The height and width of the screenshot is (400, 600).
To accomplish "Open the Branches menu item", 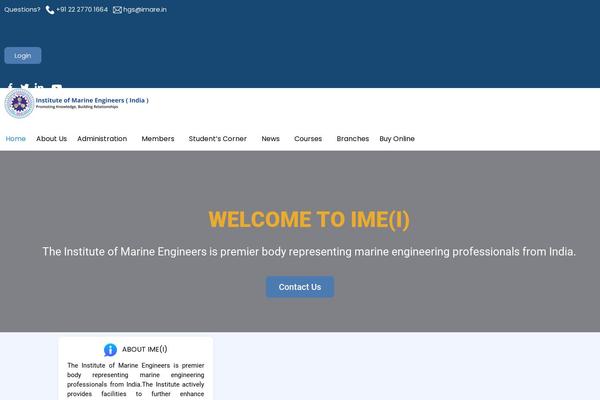I will 353,139.
